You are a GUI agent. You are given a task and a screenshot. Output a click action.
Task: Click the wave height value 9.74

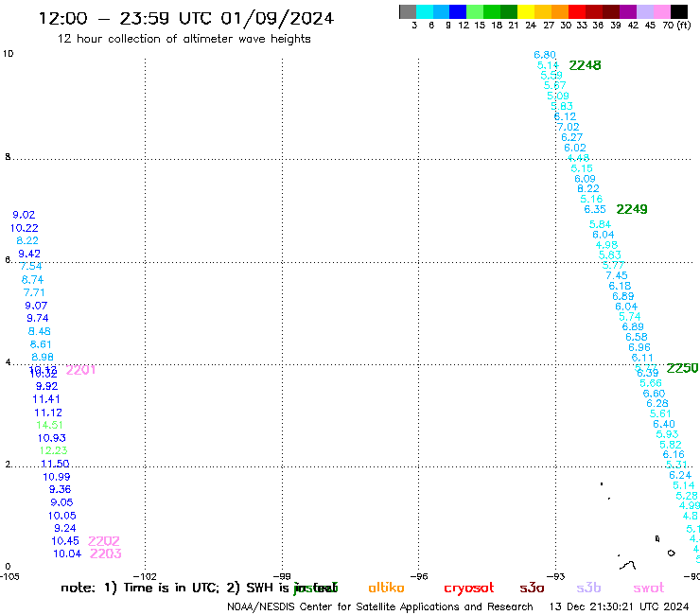(38, 318)
